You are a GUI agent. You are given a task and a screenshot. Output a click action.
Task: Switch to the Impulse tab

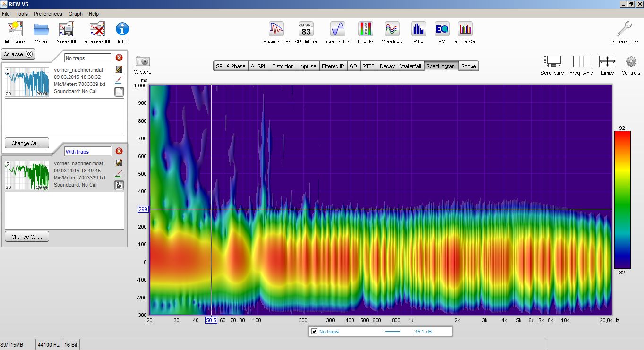click(308, 66)
